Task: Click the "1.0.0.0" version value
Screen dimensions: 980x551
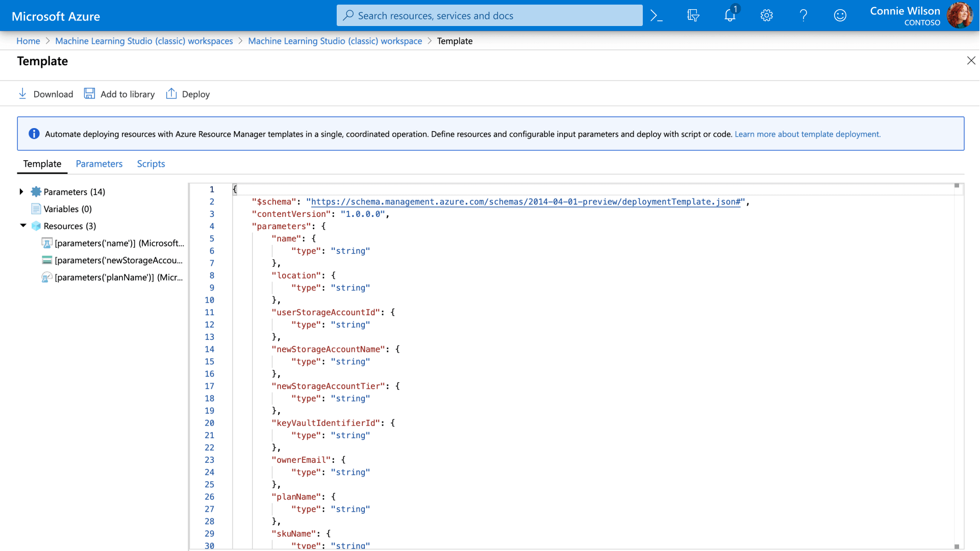Action: pos(363,214)
